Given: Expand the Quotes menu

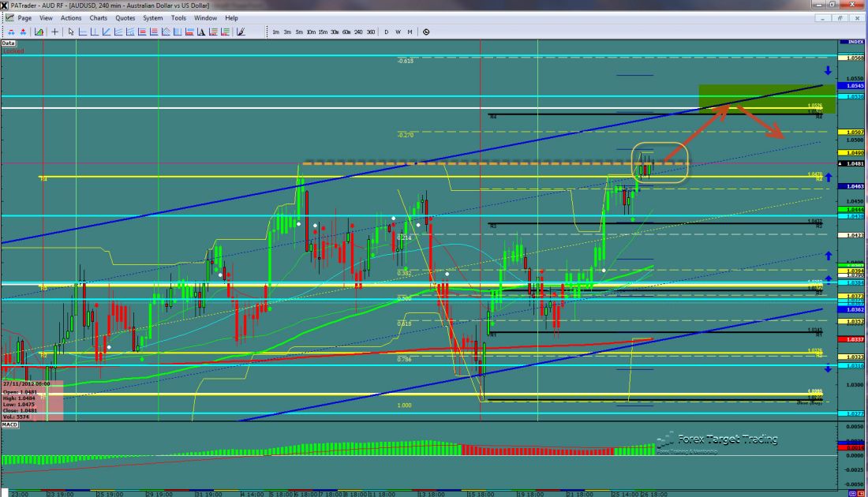Looking at the screenshot, I should pos(125,17).
